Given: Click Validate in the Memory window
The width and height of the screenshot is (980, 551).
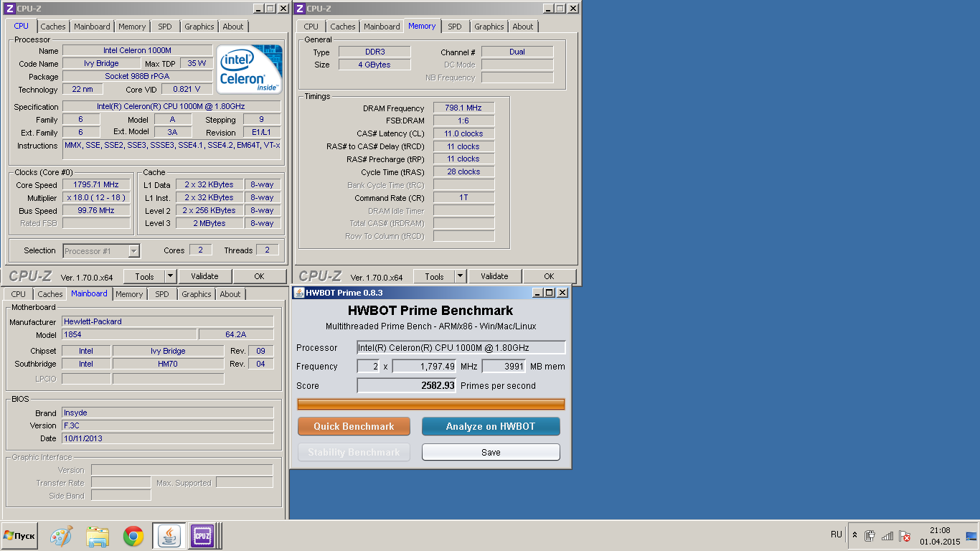Looking at the screenshot, I should [x=494, y=276].
